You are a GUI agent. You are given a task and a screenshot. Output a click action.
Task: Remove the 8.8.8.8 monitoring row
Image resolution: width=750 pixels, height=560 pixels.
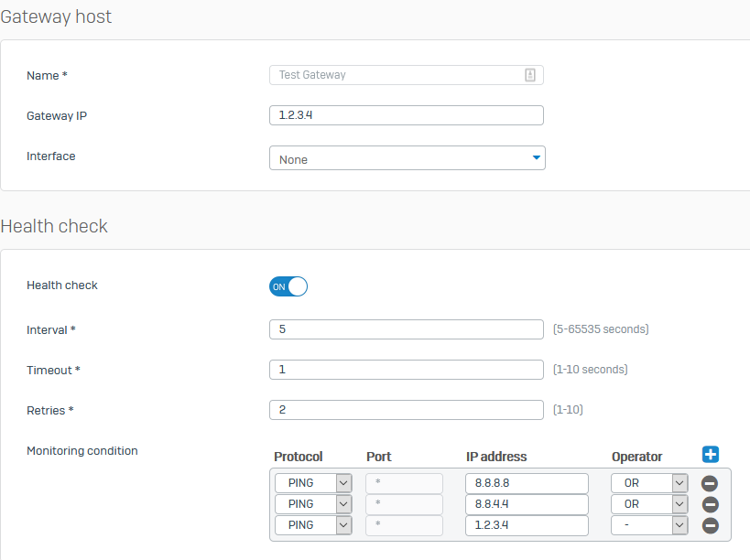pyautogui.click(x=710, y=484)
